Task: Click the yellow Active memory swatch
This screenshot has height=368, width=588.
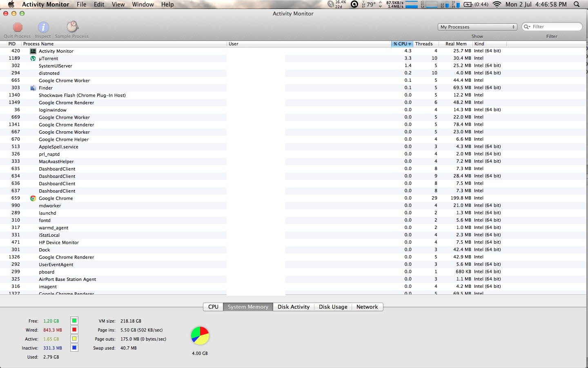Action: click(x=74, y=339)
